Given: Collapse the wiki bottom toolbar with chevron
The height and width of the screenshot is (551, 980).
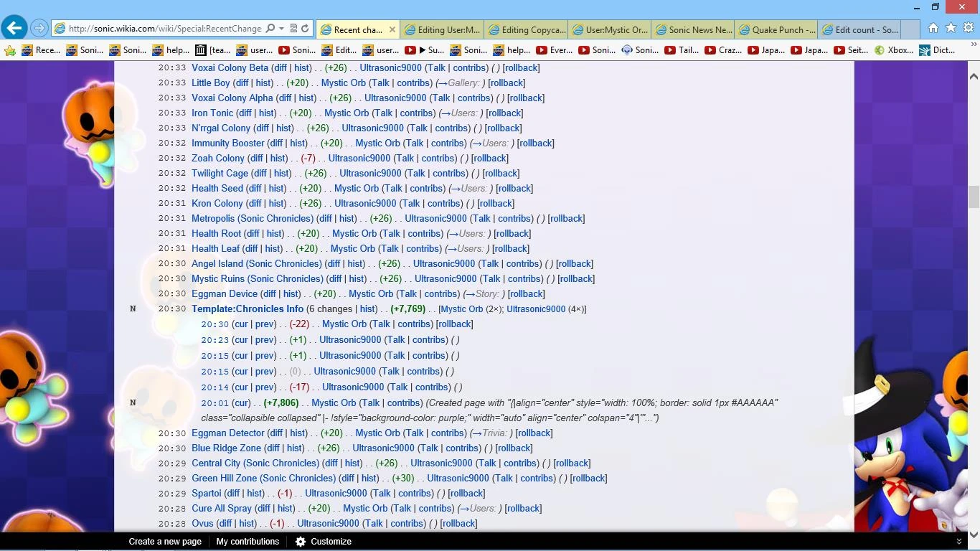Looking at the screenshot, I should [958, 542].
